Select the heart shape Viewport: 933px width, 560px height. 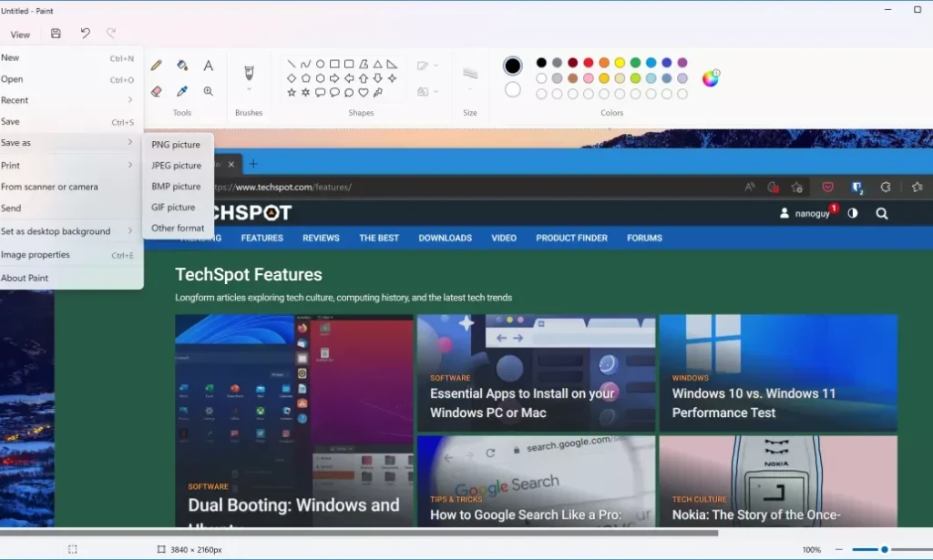364,92
